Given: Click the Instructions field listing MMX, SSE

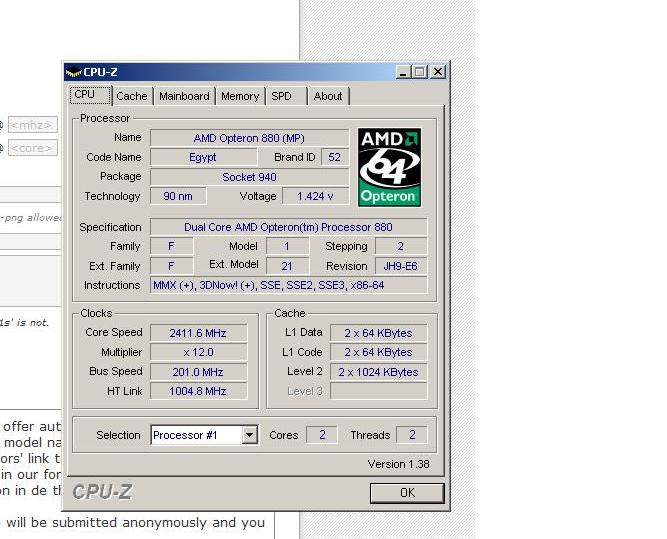Looking at the screenshot, I should pos(288,285).
